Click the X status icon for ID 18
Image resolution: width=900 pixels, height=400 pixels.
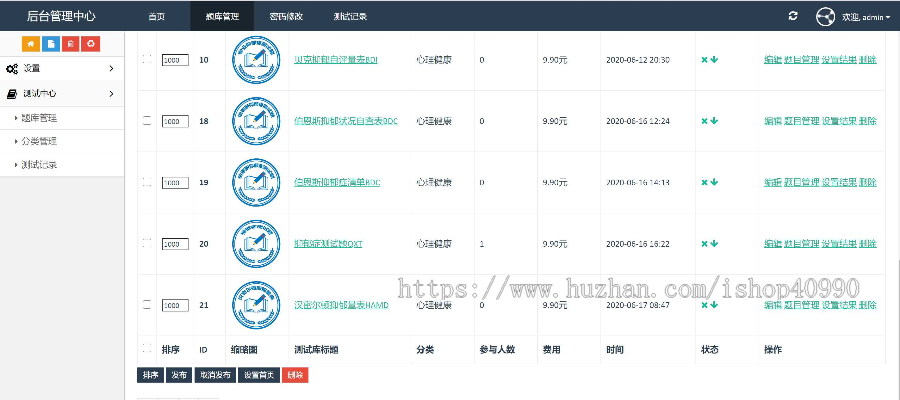tap(704, 121)
